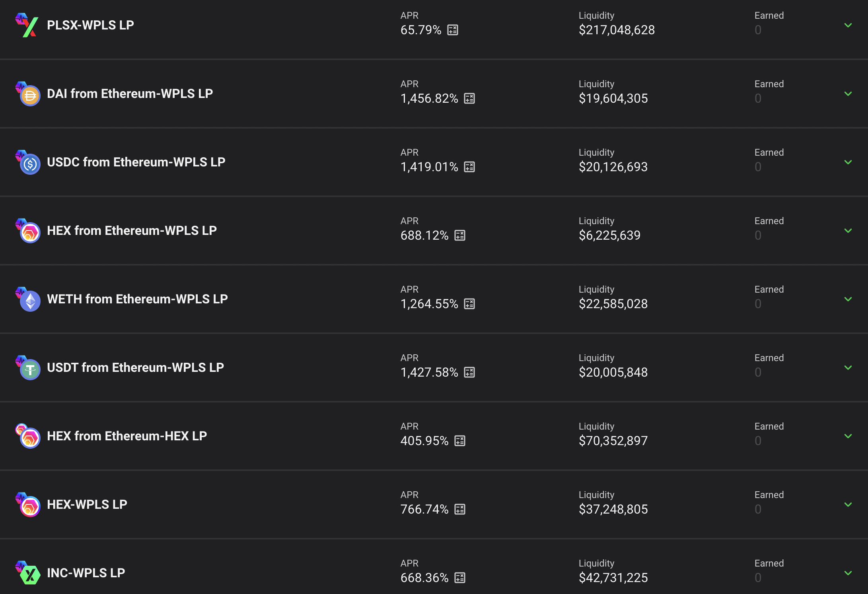Click the WETH token pair icon
The image size is (868, 594).
pyautogui.click(x=28, y=299)
